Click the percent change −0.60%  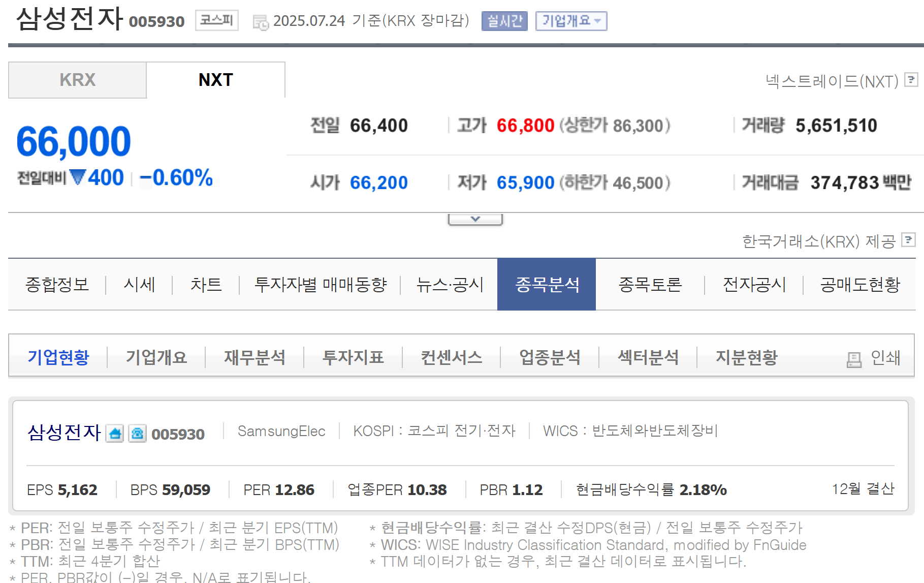[176, 177]
